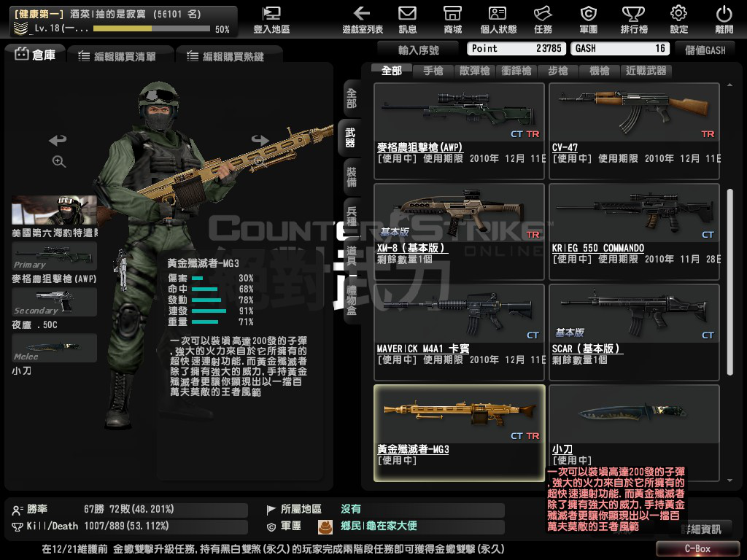
Task: Click the Primary weapon slot thumbnail
Action: point(54,256)
